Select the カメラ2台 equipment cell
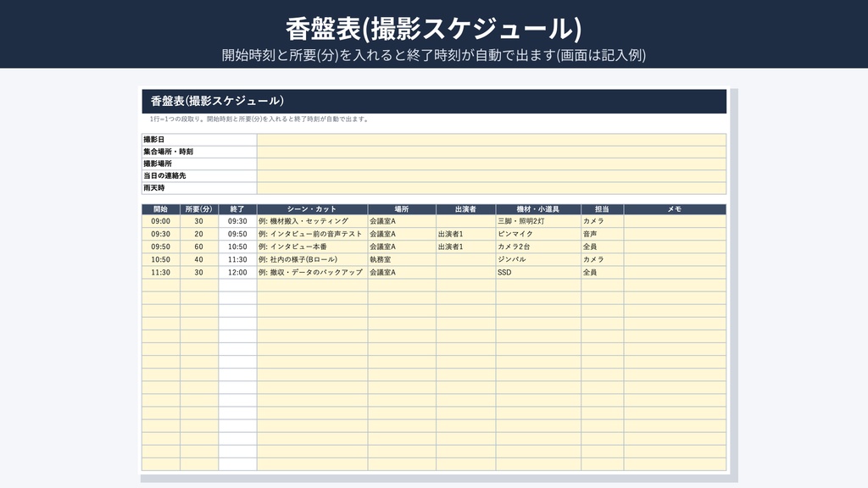The height and width of the screenshot is (488, 868). 538,247
